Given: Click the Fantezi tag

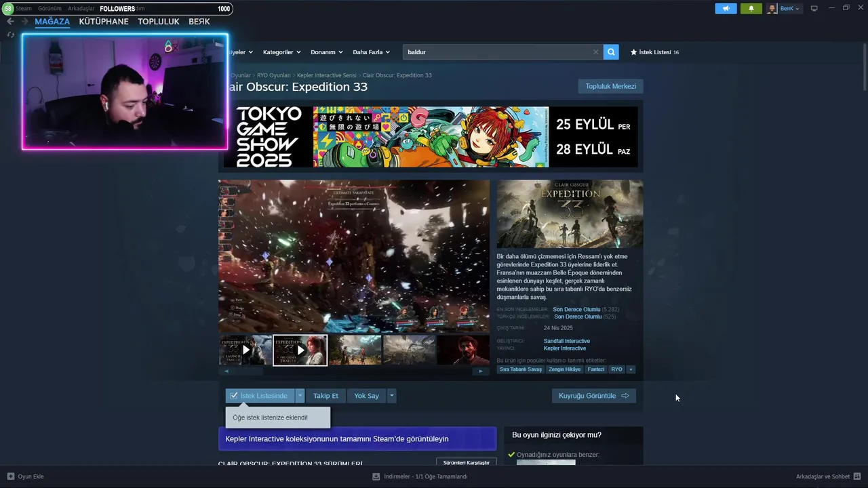Looking at the screenshot, I should click(596, 369).
